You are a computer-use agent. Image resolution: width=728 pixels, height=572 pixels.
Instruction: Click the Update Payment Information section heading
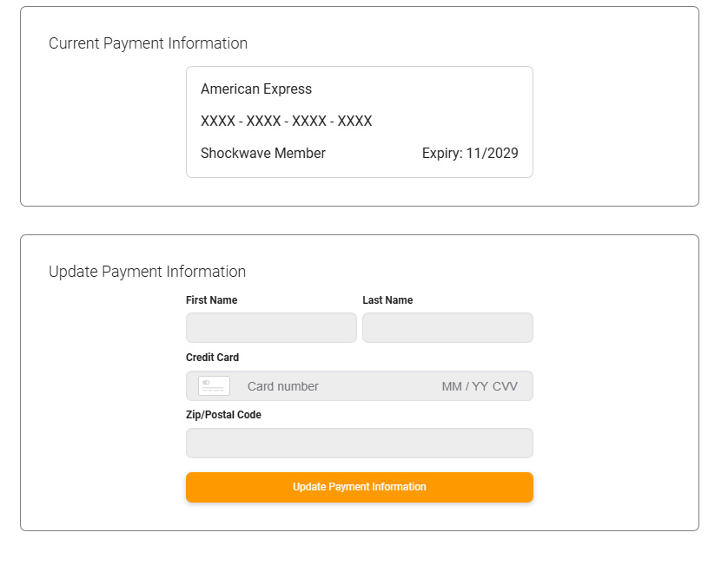(x=147, y=272)
